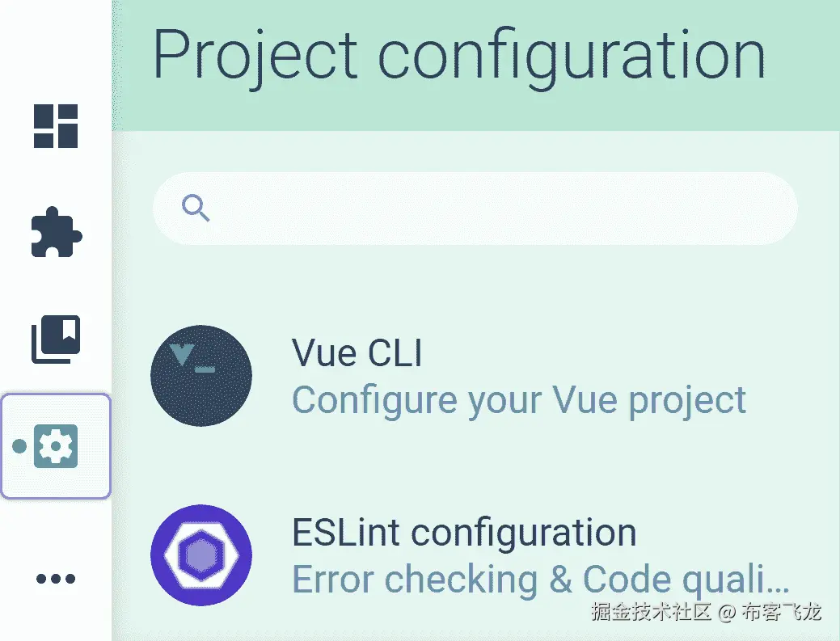840x641 pixels.
Task: Open the Project dashboard sidebar icon
Action: 56,126
